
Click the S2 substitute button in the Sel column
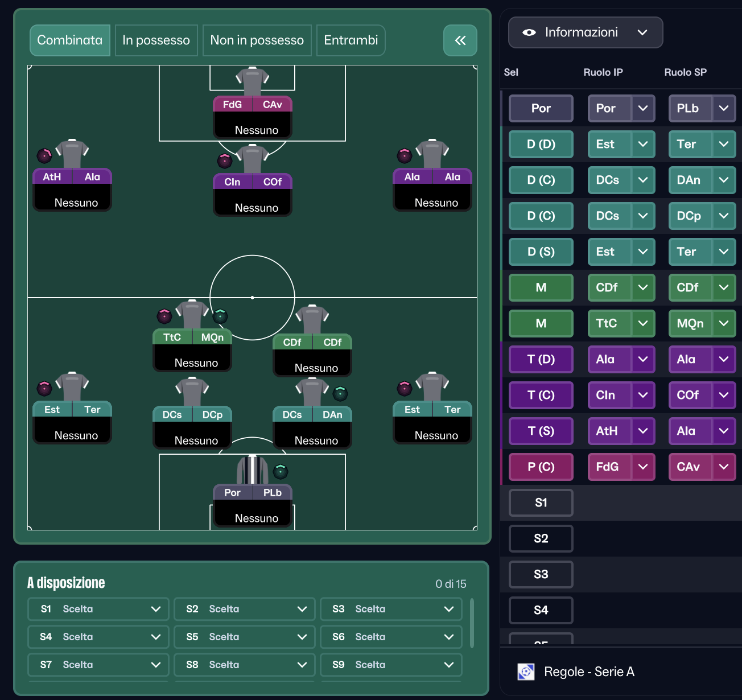(541, 538)
